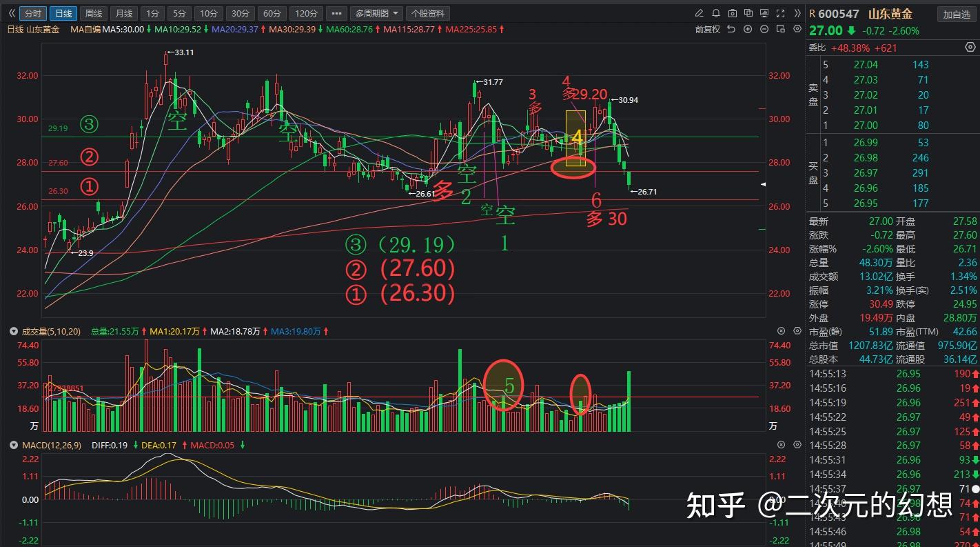Click buy level 3 price 26.97
Viewport: 980px width, 547px height.
point(866,173)
